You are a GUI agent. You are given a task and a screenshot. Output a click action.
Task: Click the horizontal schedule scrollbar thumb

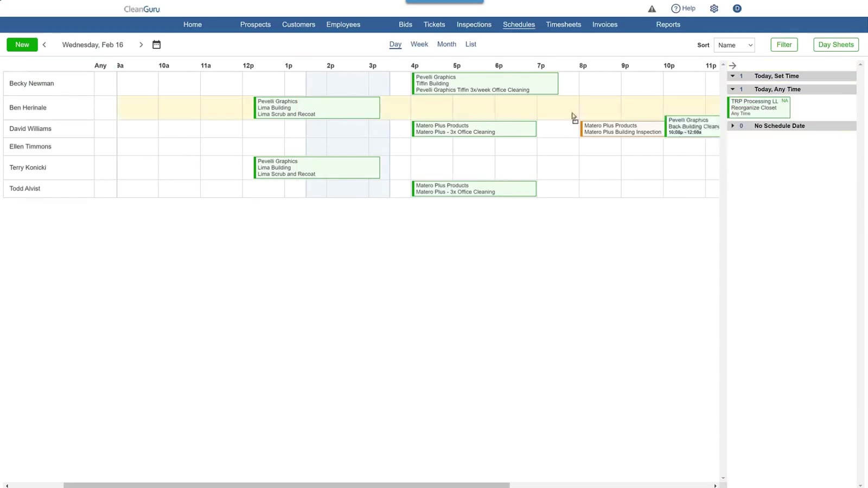[x=286, y=485]
